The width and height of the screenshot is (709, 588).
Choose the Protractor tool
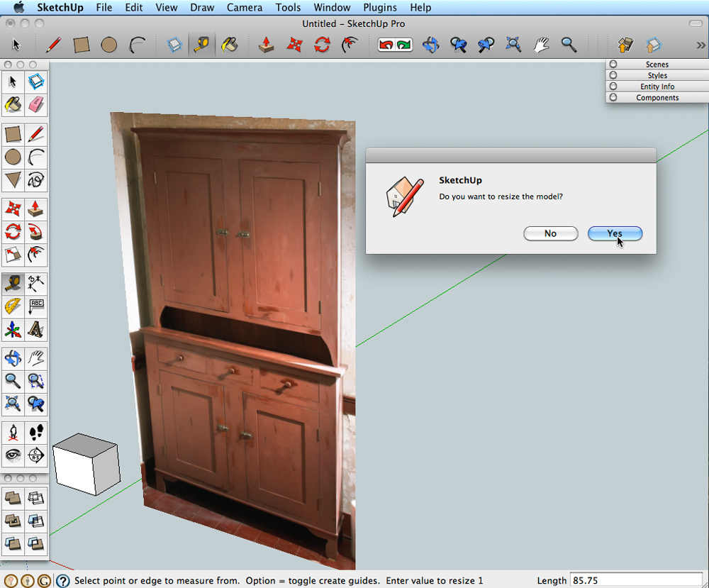(13, 306)
